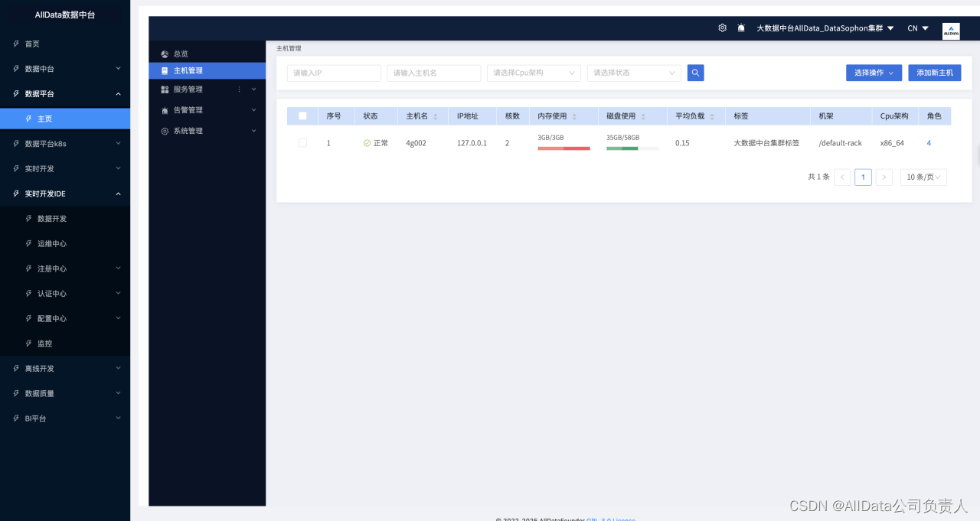This screenshot has width=980, height=521.
Task: Click the 系统管理 gear icon
Action: coord(165,131)
